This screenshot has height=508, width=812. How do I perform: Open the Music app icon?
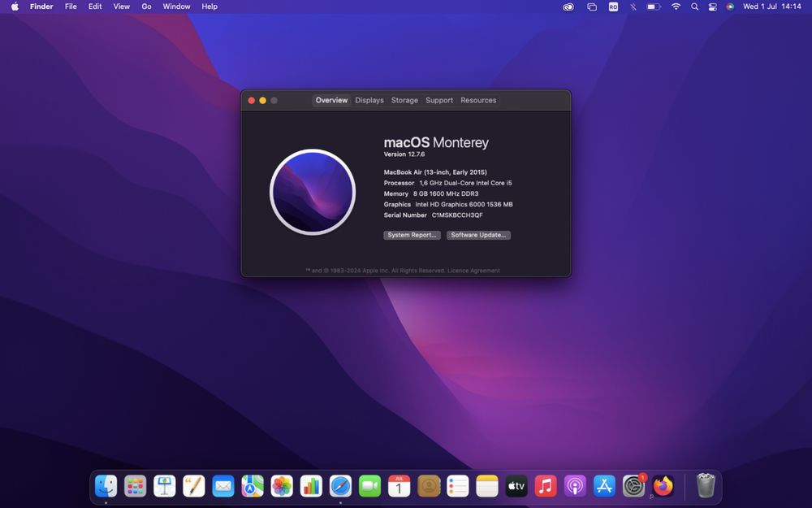(x=546, y=486)
